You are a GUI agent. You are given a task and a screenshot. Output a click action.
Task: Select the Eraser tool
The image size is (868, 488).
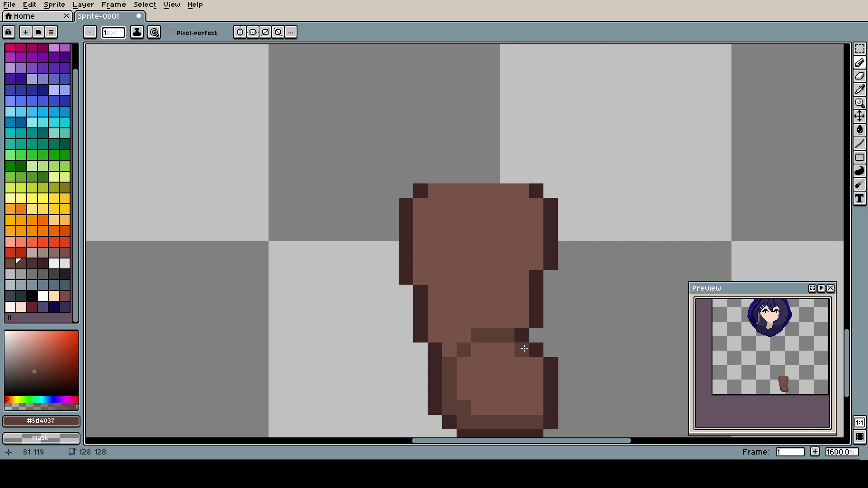(859, 76)
